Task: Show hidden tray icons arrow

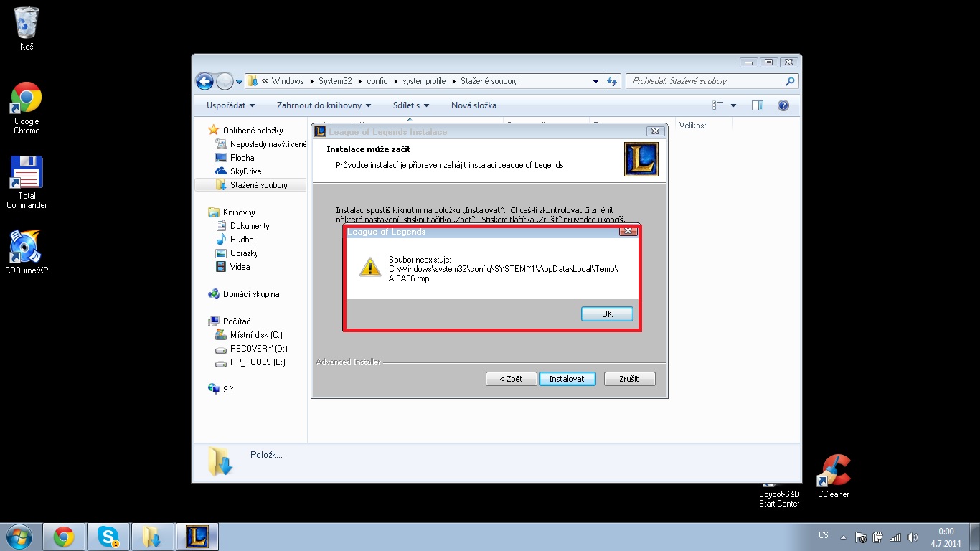Action: tap(843, 537)
